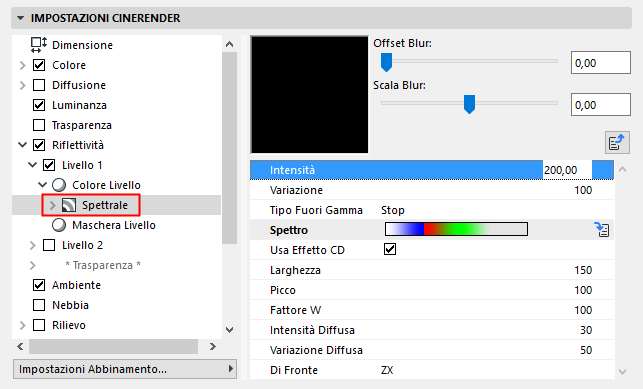Click the Maschera Livello sphere icon
The image size is (643, 389).
click(x=59, y=225)
